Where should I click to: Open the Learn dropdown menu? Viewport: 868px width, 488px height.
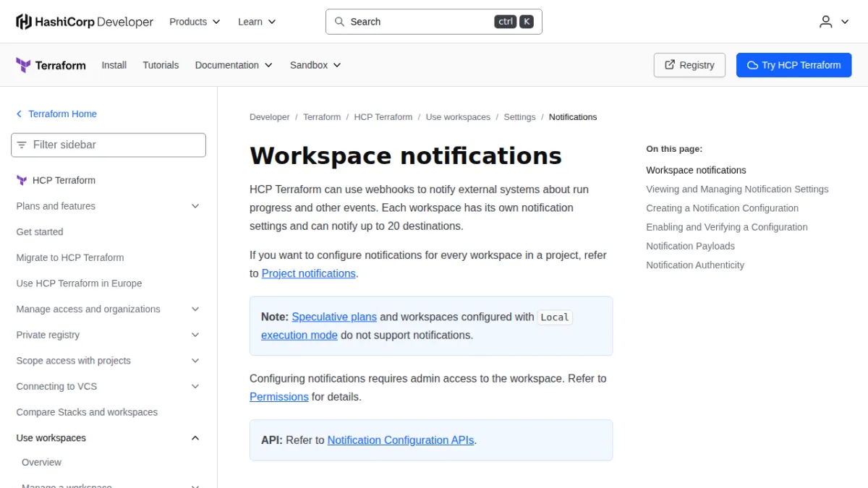click(257, 22)
